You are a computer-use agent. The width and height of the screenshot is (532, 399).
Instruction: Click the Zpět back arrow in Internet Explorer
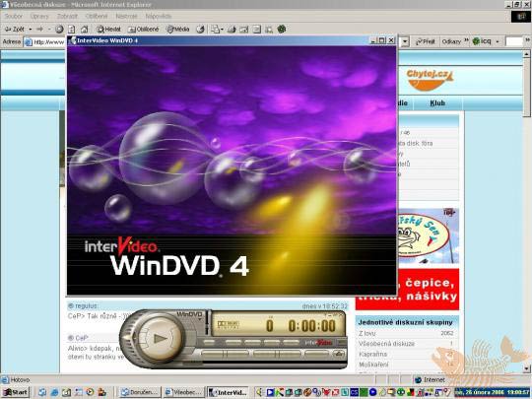pos(14,30)
